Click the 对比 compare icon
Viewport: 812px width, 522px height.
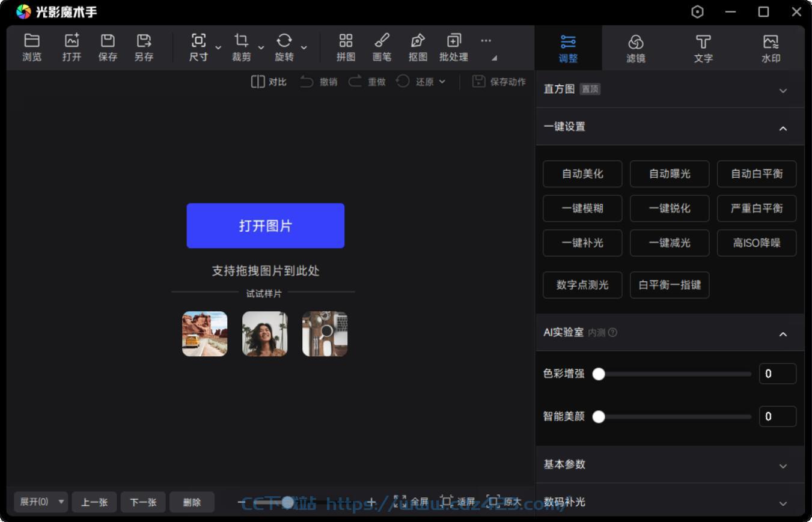pyautogui.click(x=258, y=81)
